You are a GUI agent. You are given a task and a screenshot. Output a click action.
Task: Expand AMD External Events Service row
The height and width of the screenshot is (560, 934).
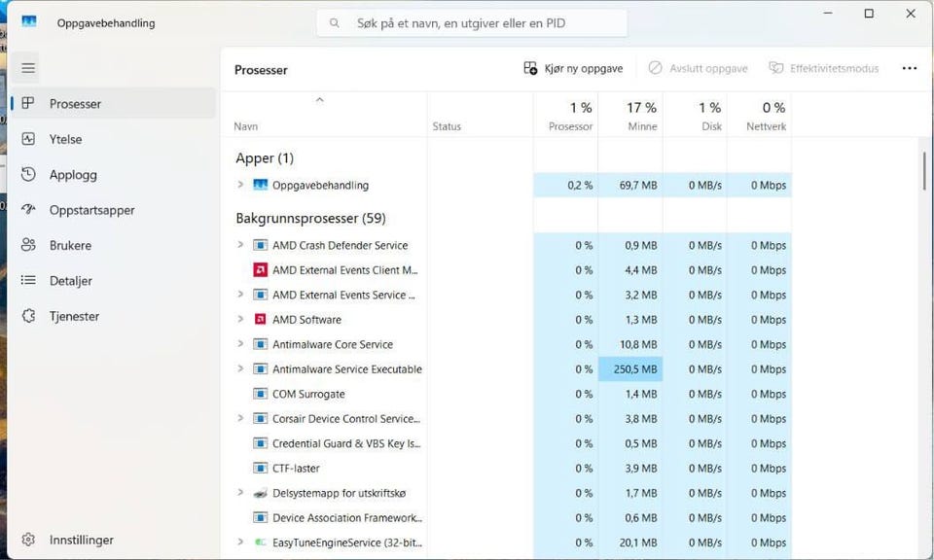[x=240, y=294]
